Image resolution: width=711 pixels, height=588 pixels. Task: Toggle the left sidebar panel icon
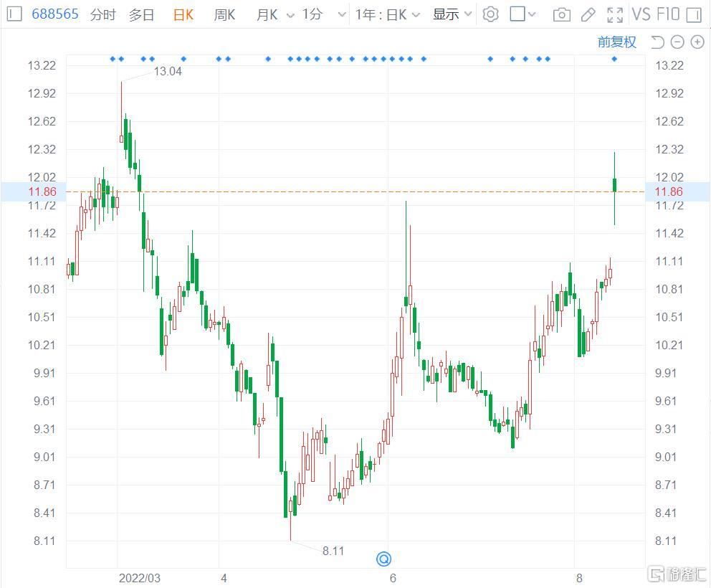click(14, 14)
